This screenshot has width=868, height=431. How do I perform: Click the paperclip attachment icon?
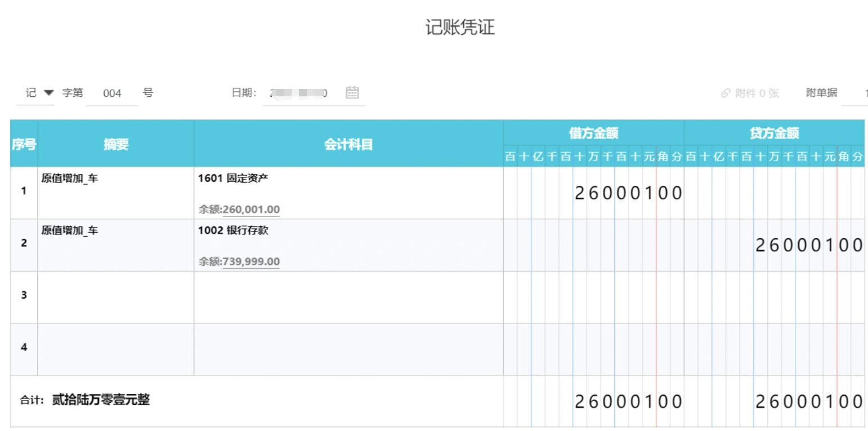click(x=725, y=93)
